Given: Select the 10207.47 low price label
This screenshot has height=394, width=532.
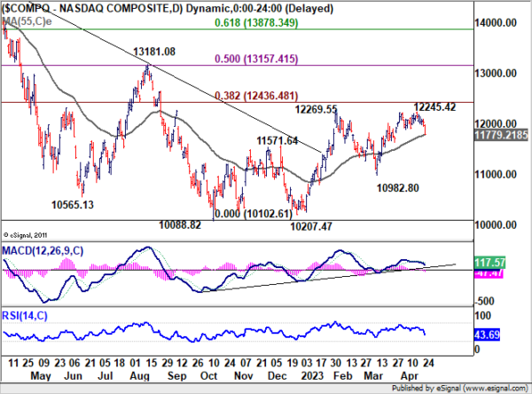Looking at the screenshot, I should click(311, 226).
